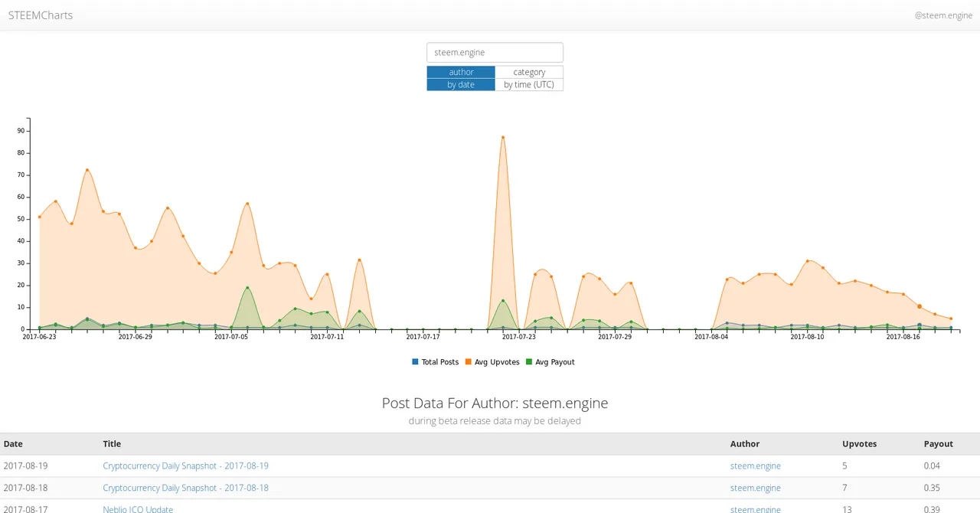Click the Total Posts legend label
This screenshot has width=980, height=513.
coord(440,362)
